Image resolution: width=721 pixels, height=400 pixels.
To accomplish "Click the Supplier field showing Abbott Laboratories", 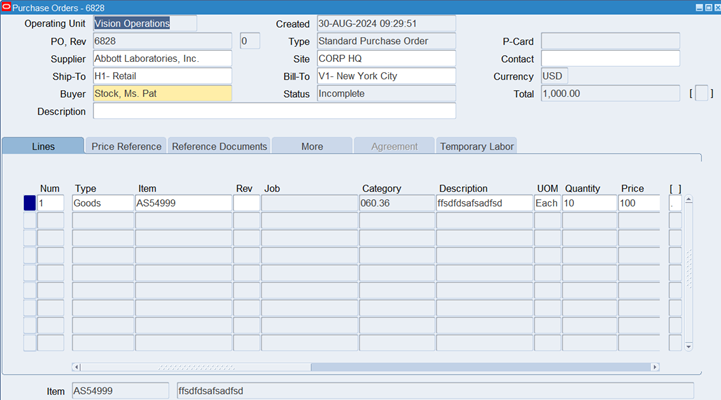I will pyautogui.click(x=161, y=59).
